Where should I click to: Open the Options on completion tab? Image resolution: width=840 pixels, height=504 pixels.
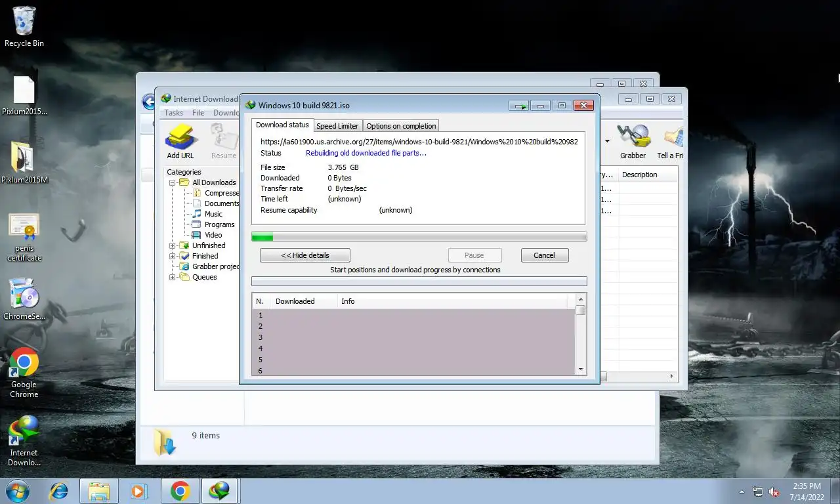401,126
